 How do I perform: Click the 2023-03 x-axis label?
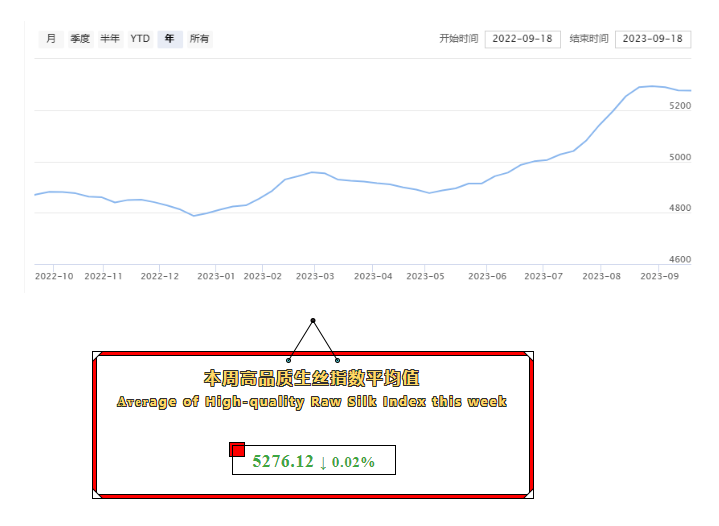pos(315,275)
